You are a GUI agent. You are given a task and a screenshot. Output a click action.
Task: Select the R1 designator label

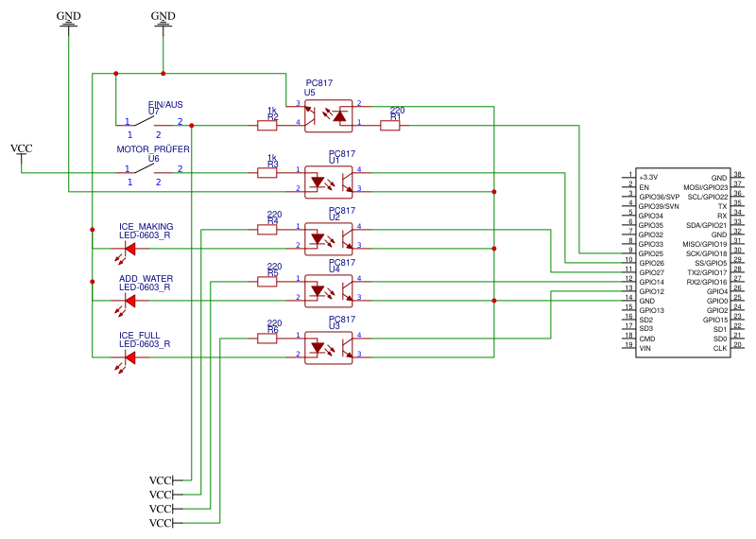[396, 116]
